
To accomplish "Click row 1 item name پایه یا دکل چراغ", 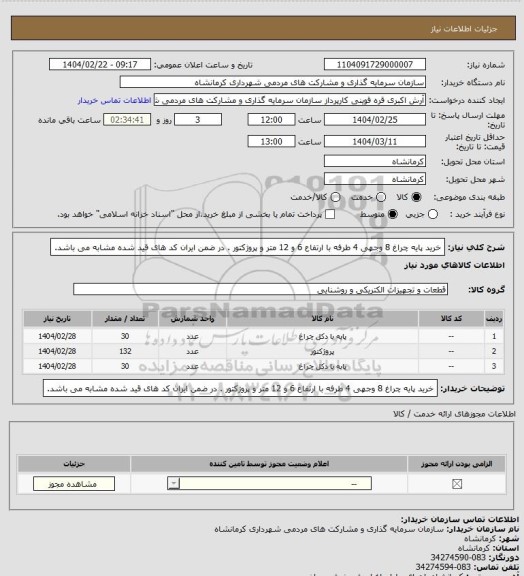I will click(322, 336).
